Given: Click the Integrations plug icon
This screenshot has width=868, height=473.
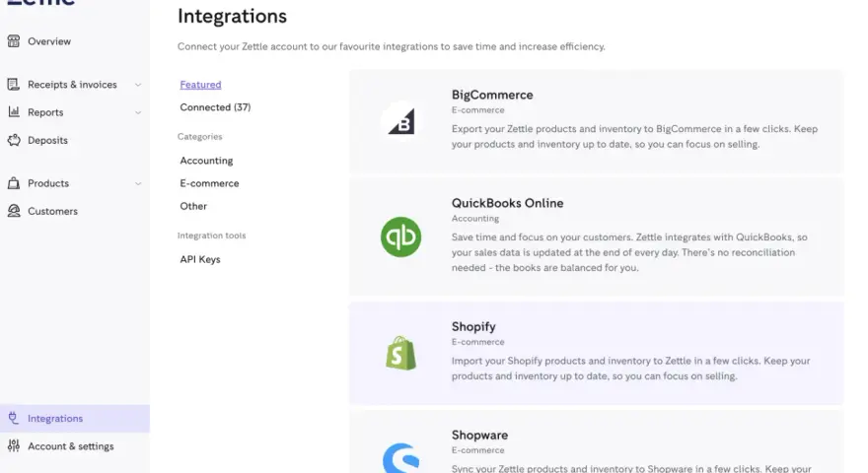Looking at the screenshot, I should (x=13, y=418).
